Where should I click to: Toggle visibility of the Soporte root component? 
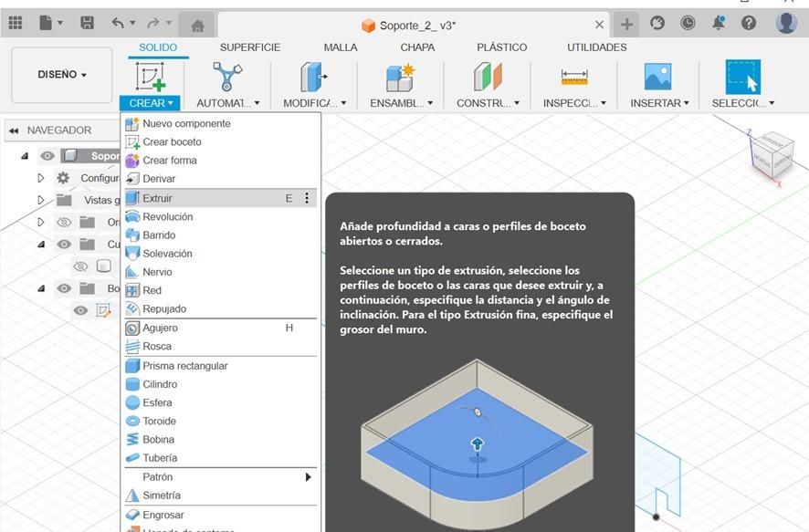47,156
